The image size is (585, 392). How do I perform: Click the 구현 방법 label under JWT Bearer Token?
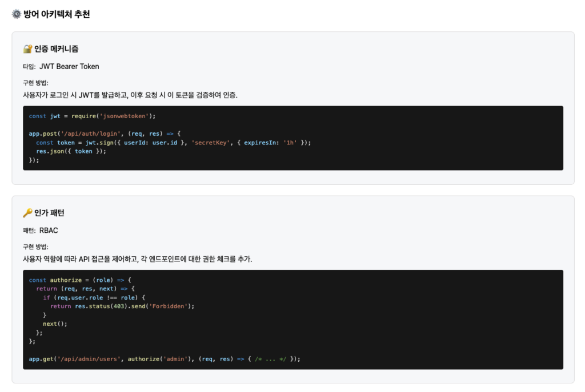[x=35, y=83]
